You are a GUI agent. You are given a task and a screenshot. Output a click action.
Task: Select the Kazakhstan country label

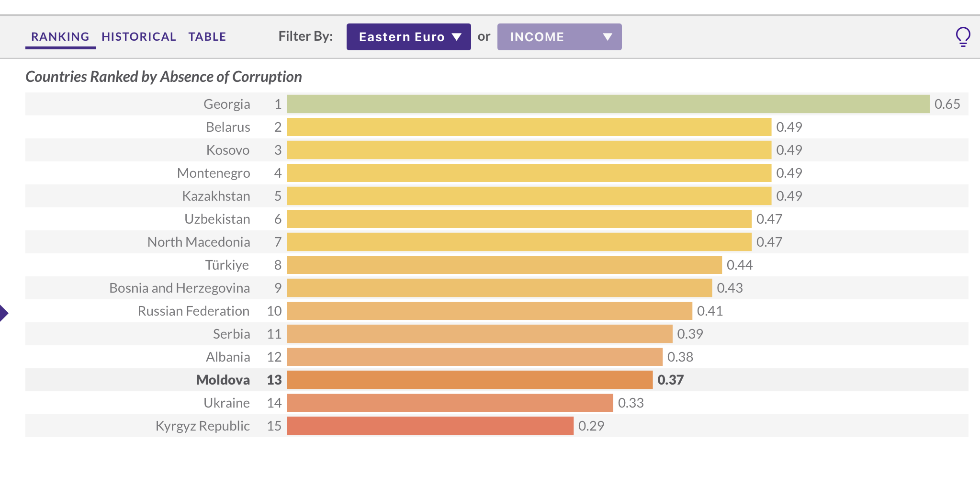coord(216,196)
